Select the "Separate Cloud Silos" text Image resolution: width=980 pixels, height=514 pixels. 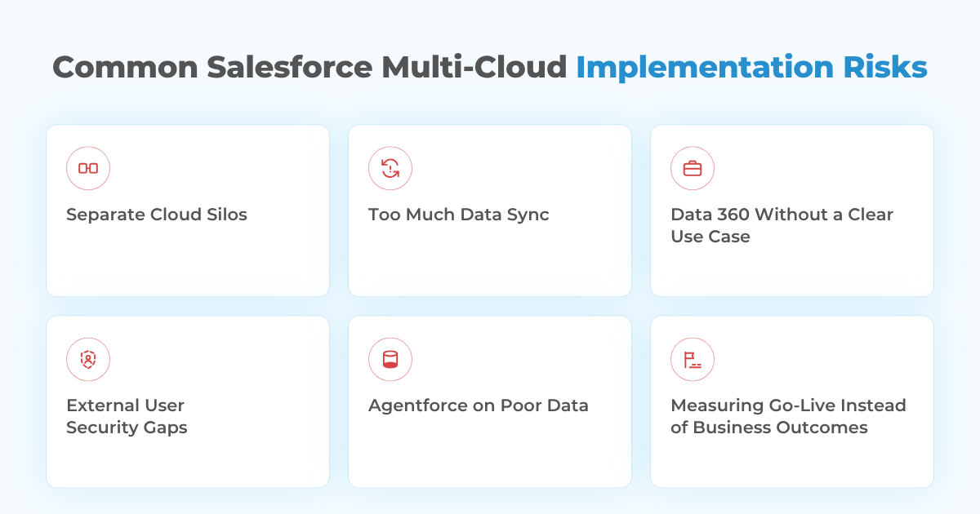tap(157, 215)
